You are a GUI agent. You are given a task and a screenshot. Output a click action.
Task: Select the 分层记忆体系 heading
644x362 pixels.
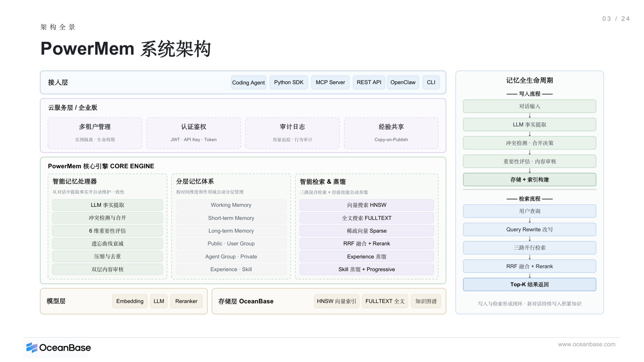click(x=195, y=181)
